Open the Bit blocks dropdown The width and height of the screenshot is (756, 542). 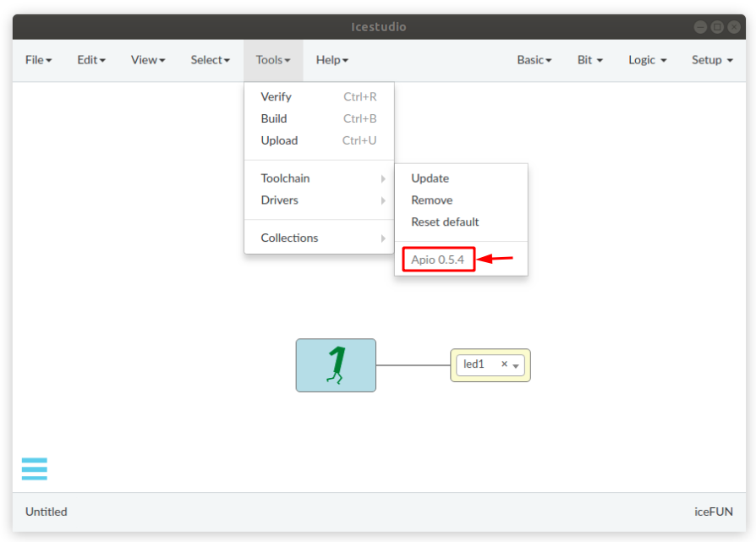click(589, 60)
